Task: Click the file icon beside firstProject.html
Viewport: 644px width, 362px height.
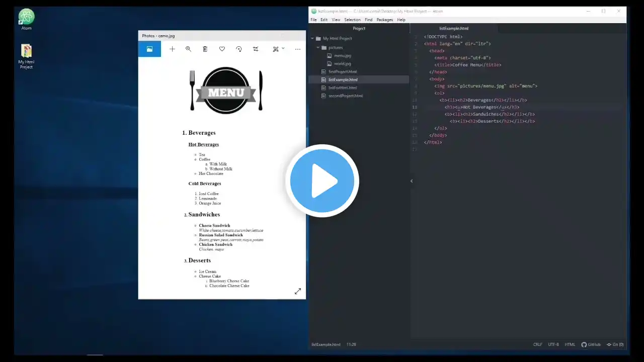Action: tap(324, 71)
